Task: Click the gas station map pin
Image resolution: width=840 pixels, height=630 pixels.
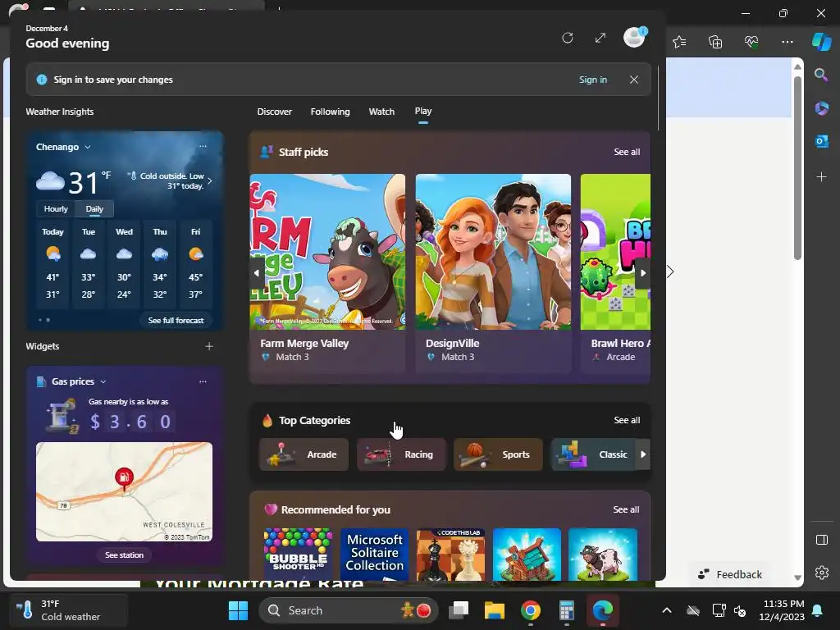Action: coord(125,478)
